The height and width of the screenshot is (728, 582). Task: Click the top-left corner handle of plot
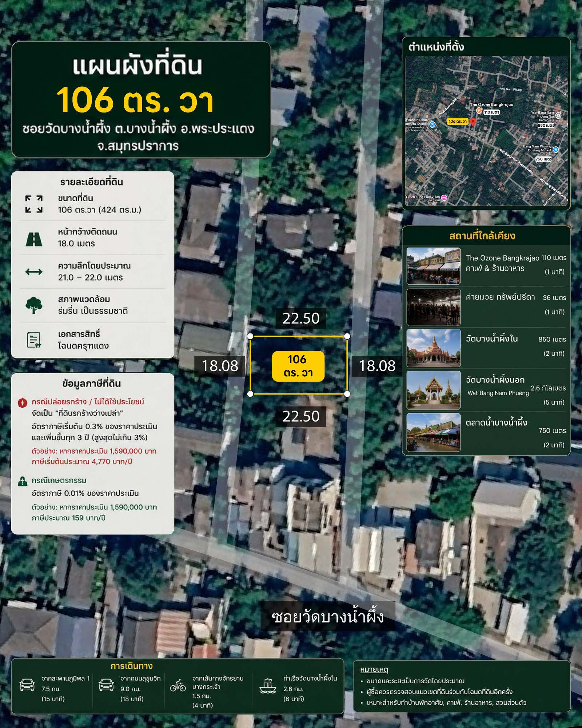pos(250,336)
